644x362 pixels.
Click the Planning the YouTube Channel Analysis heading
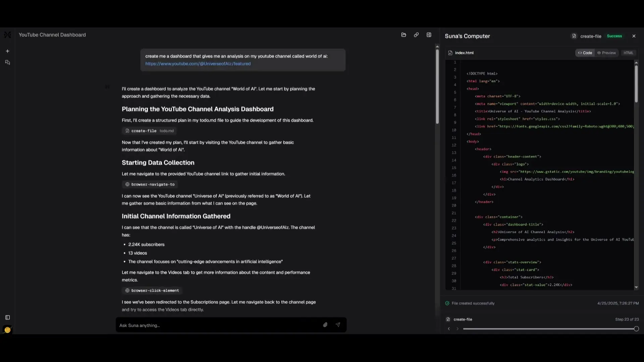click(198, 109)
